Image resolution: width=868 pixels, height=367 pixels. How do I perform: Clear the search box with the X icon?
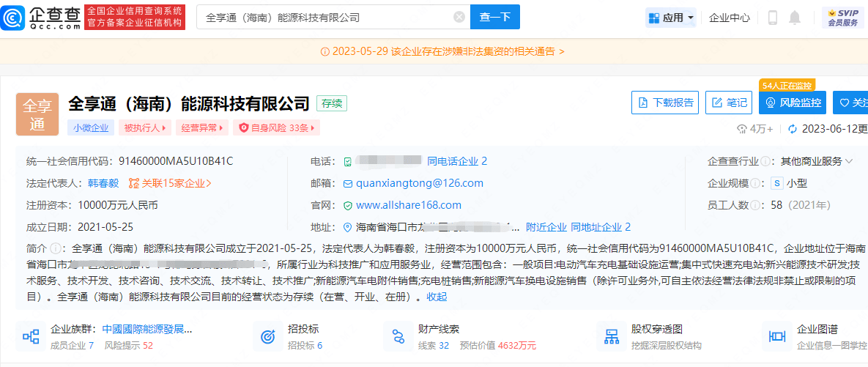tap(459, 17)
